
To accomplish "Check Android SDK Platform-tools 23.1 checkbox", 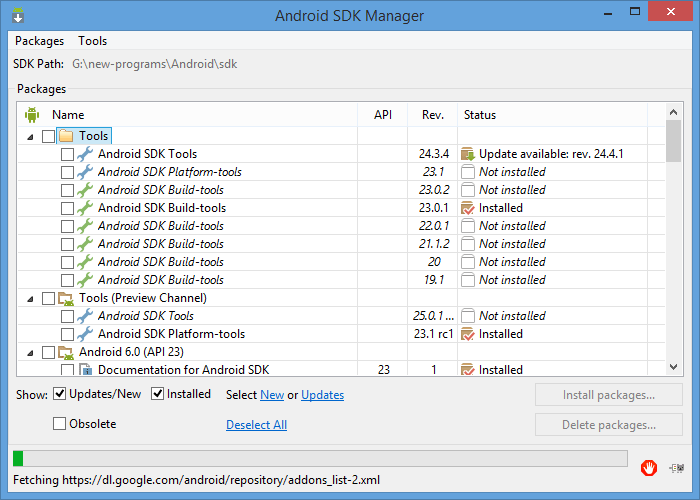I will click(67, 172).
